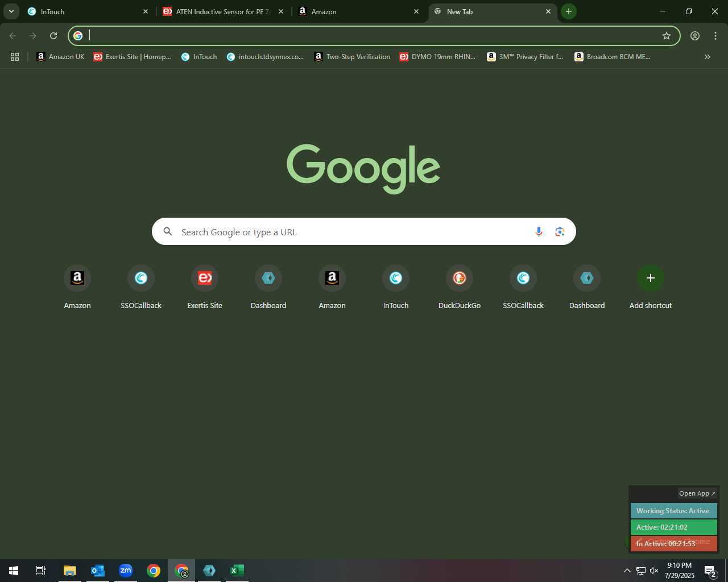Click the Working Status: Active label
Image resolution: width=728 pixels, height=582 pixels.
pyautogui.click(x=673, y=511)
